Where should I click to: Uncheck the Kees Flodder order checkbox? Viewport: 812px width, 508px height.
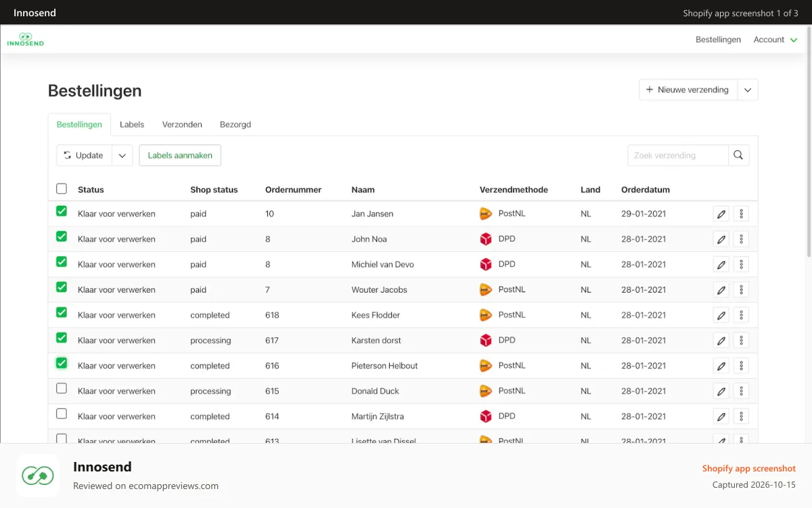pyautogui.click(x=62, y=312)
